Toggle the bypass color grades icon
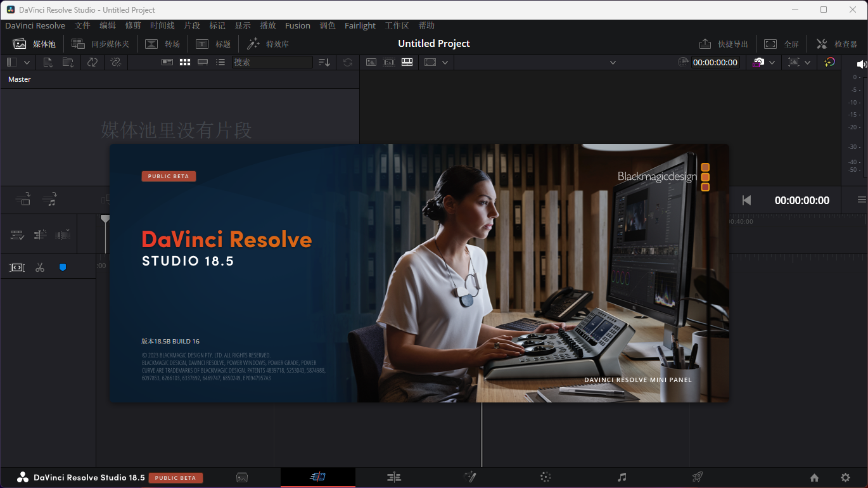 (x=829, y=62)
